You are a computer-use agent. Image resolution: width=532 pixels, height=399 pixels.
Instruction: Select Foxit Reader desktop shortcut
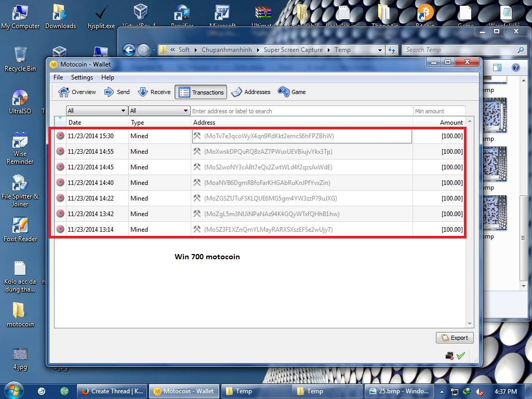pyautogui.click(x=20, y=229)
